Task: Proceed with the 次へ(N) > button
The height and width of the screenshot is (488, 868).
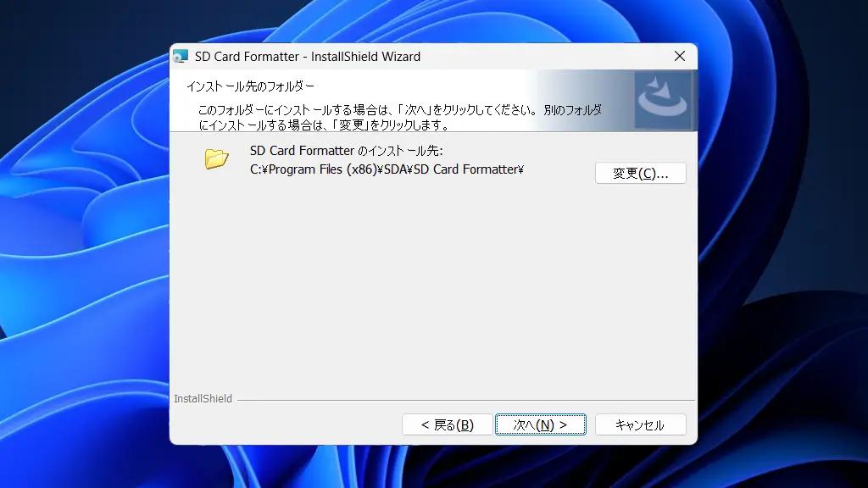Action: point(540,424)
